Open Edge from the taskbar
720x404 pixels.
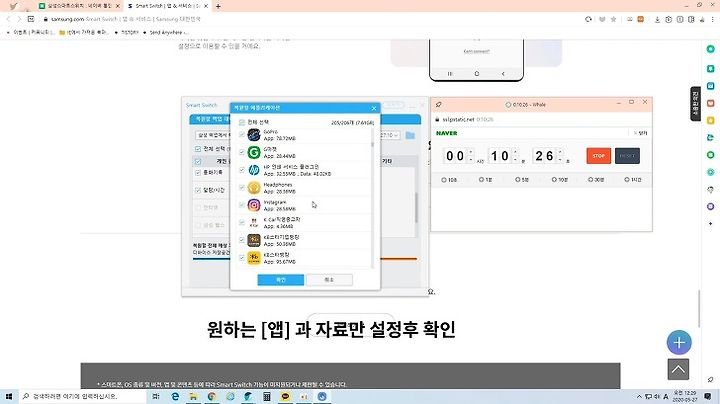pyautogui.click(x=175, y=396)
